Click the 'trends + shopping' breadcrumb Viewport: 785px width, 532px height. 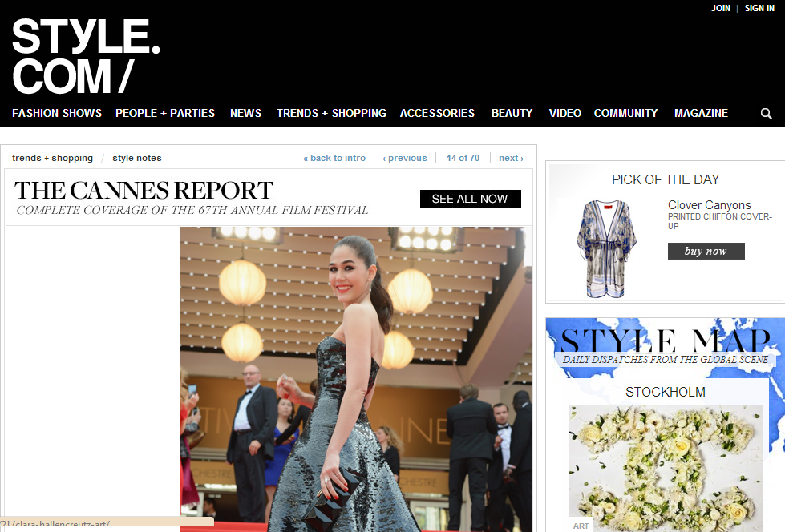pos(53,158)
